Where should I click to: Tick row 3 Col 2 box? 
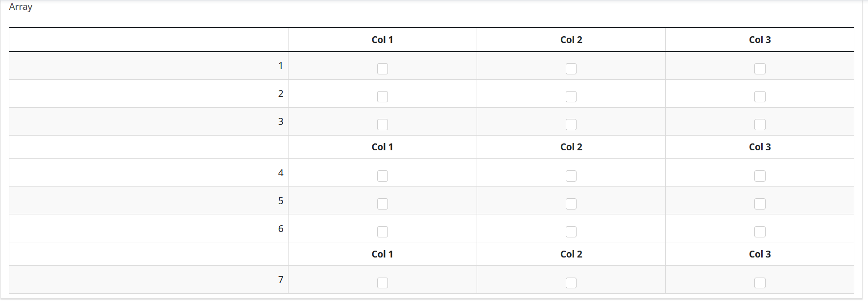(571, 124)
